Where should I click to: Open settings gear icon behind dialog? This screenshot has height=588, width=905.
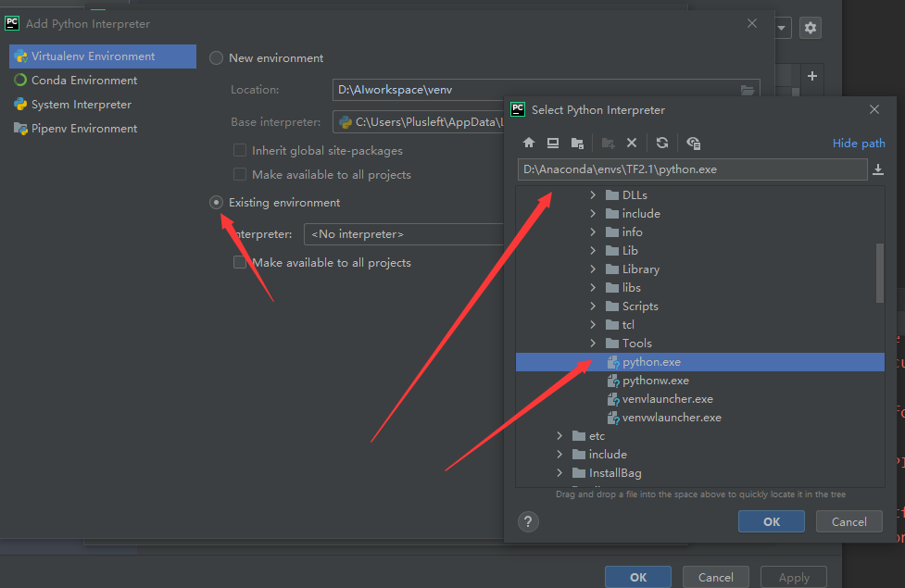coord(811,28)
